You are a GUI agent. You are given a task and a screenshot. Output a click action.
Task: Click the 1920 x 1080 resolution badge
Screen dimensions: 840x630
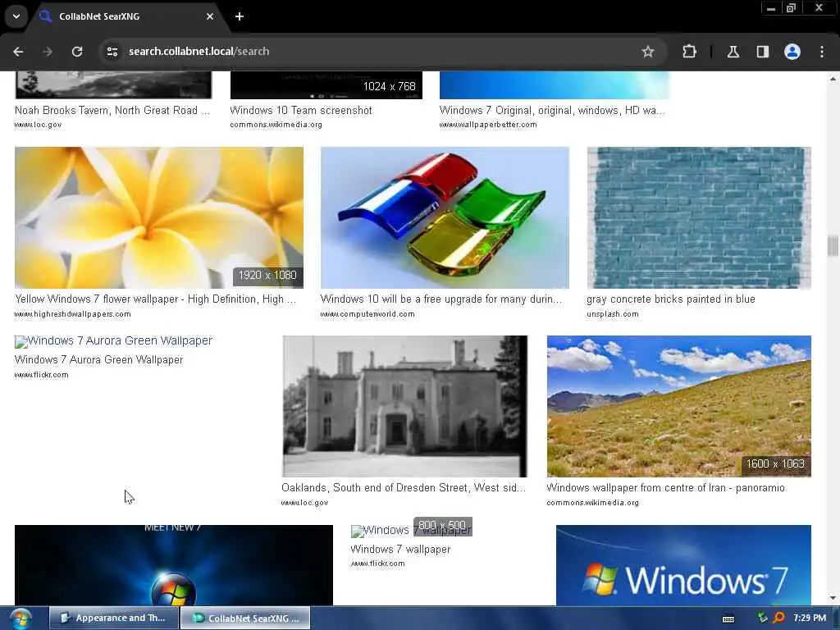coord(267,276)
